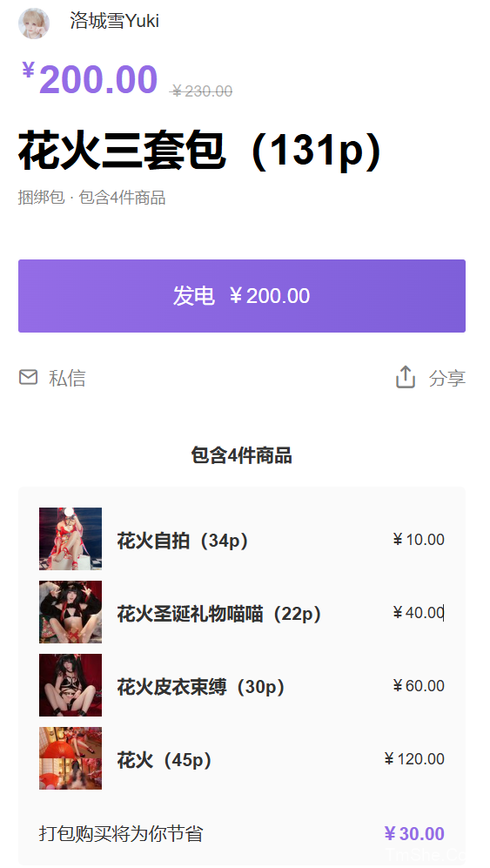Screen dimensions: 490x868
Task: Click the 花火自拍（34p）item title
Action: coord(184,541)
